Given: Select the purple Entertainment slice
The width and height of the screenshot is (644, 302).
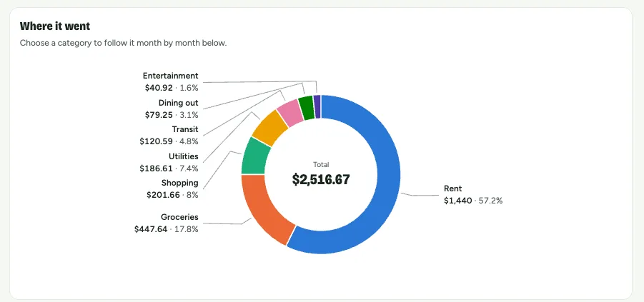Looking at the screenshot, I should click(x=317, y=106).
